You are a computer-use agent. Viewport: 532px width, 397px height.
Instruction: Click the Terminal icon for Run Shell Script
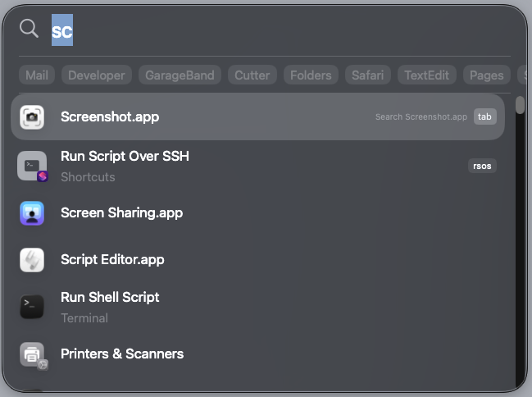[x=32, y=307]
